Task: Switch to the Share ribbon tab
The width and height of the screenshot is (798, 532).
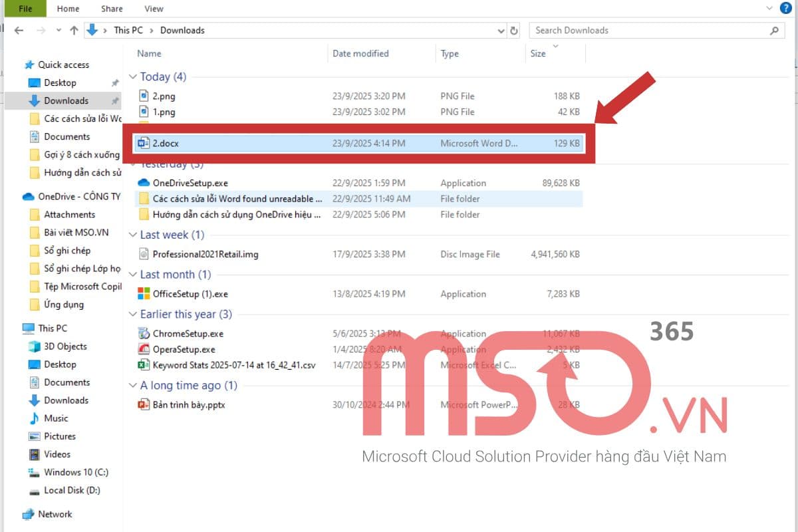Action: [112, 9]
